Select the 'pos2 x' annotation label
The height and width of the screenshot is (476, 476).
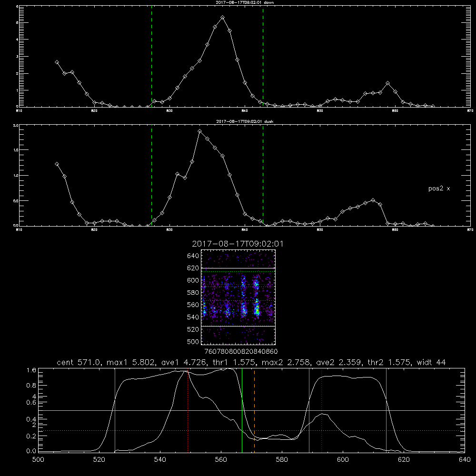(439, 188)
